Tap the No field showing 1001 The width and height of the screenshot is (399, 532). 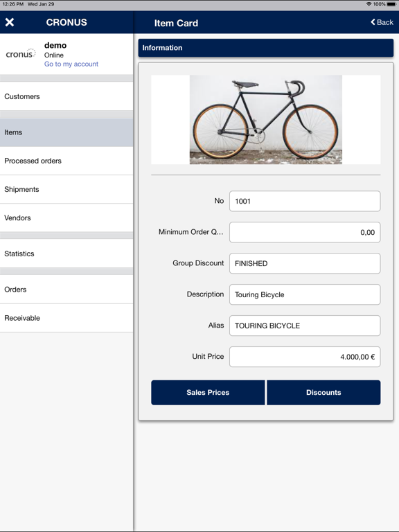305,201
